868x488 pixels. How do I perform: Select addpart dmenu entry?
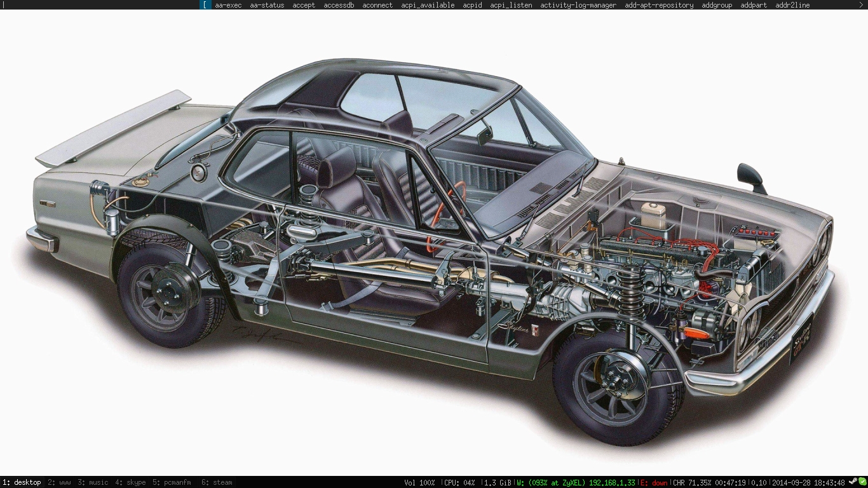(754, 5)
